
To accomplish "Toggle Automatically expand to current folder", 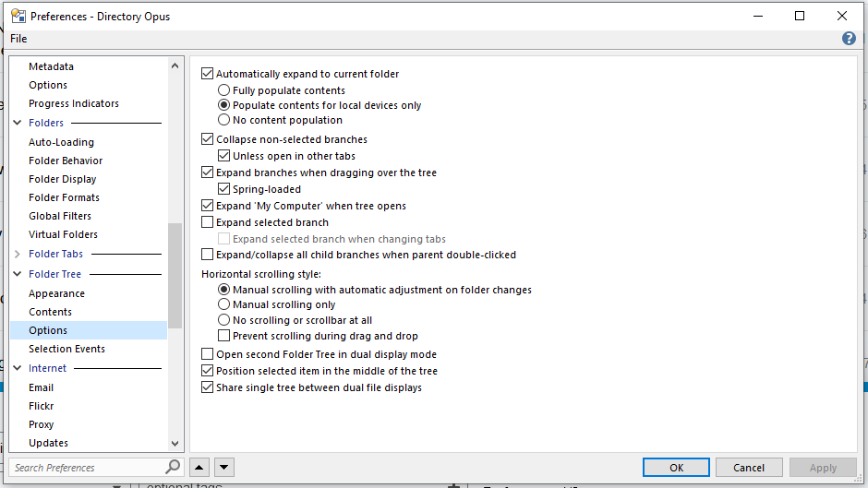I will point(207,74).
